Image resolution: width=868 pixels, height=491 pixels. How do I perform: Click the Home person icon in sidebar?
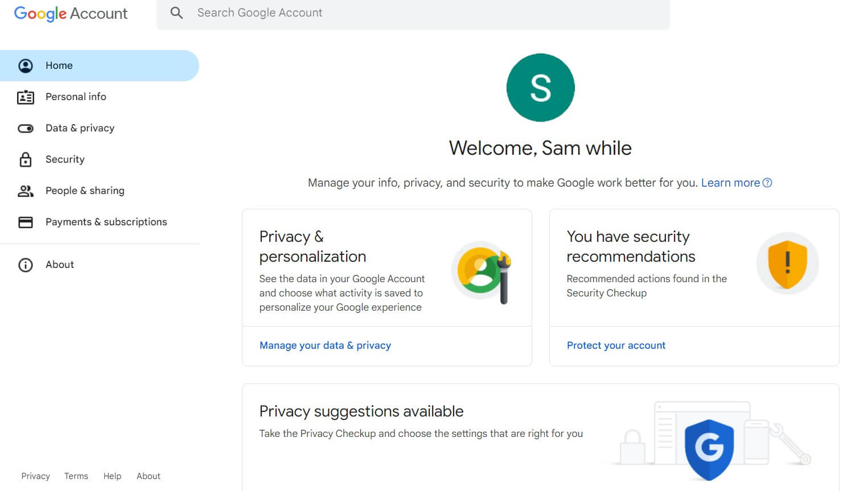pyautogui.click(x=26, y=65)
